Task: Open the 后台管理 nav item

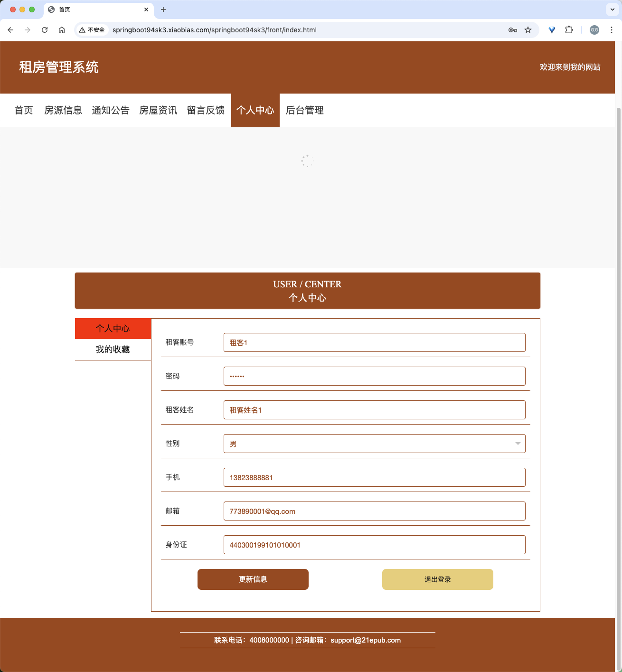Action: (305, 110)
